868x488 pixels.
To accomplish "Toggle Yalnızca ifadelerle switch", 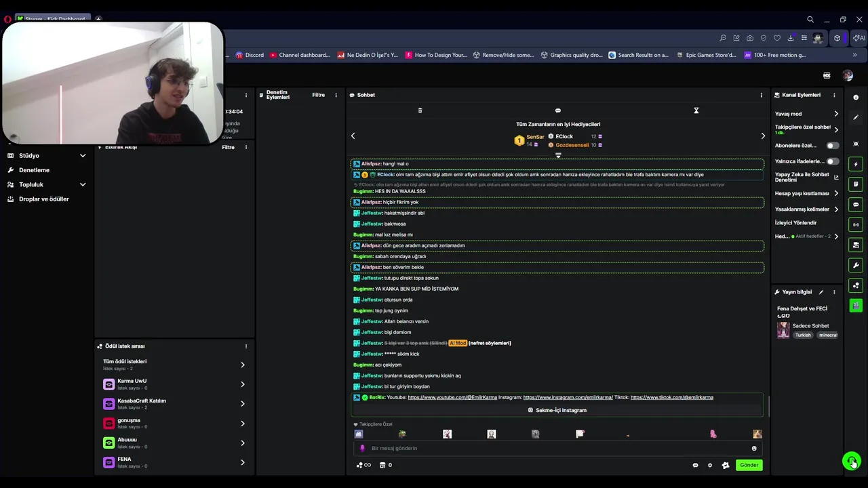I will [832, 161].
